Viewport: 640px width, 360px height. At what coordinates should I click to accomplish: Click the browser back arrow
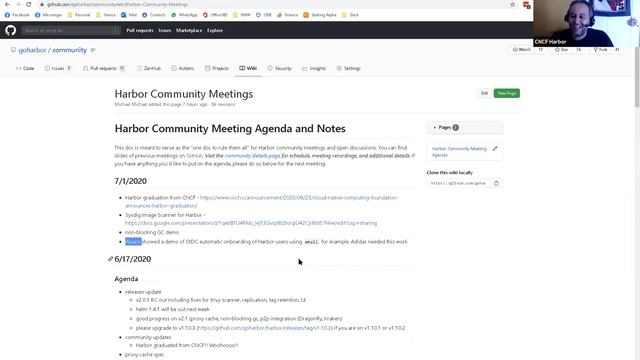tap(7, 4)
